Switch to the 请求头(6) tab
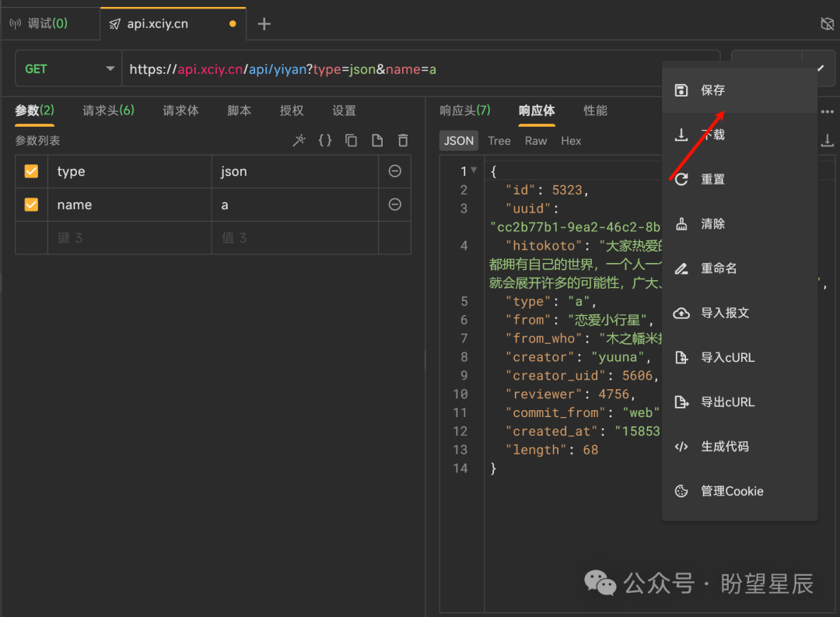The height and width of the screenshot is (617, 840). [108, 110]
